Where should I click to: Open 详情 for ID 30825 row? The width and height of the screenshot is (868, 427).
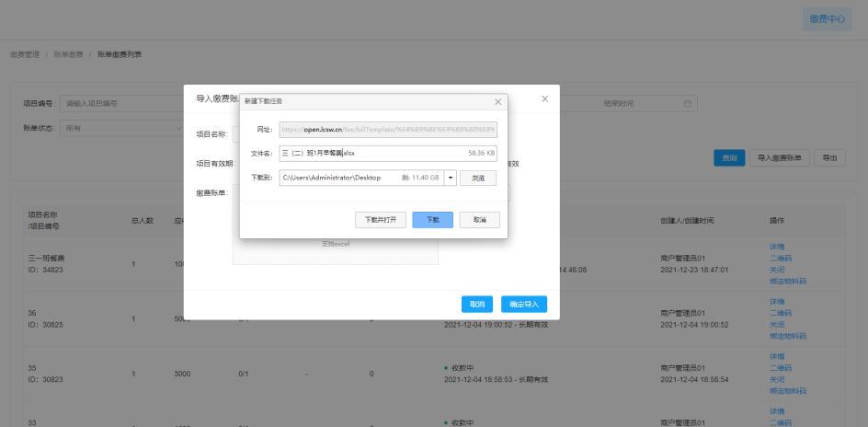click(777, 302)
